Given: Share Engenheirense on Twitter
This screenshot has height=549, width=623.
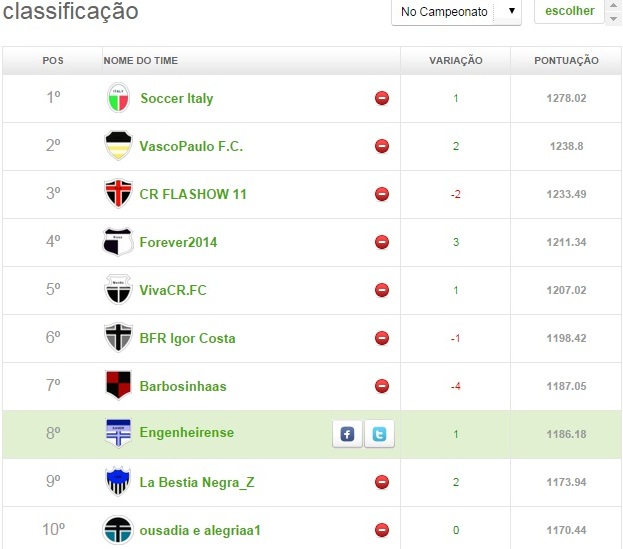Looking at the screenshot, I should 379,434.
